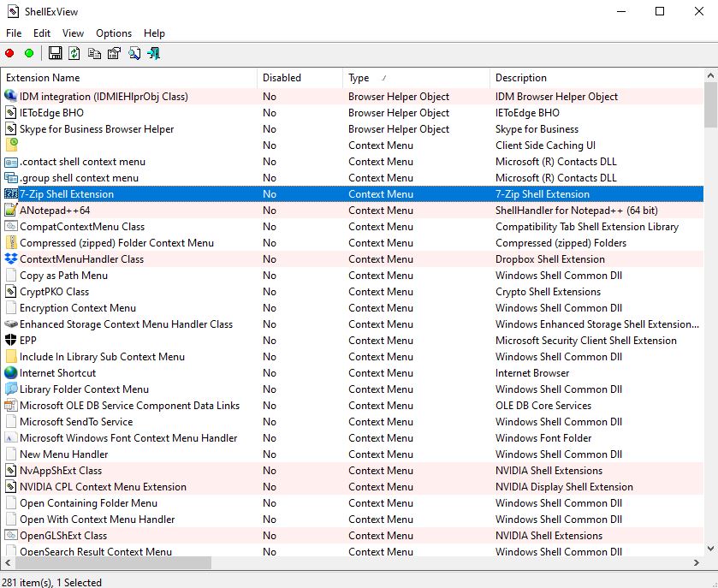Click the .contact shell context menu icon
Screen dimensions: 718x588
[10, 162]
